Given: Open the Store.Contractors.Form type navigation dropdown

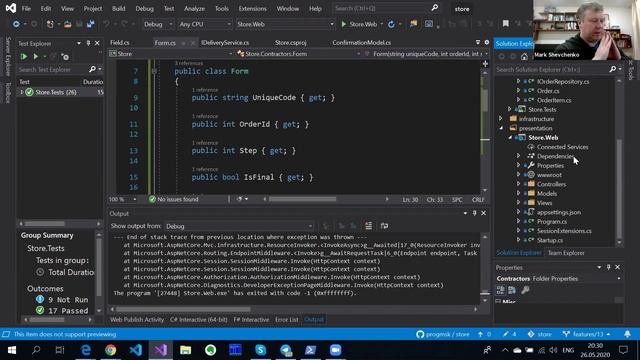Looking at the screenshot, I should tap(299, 54).
